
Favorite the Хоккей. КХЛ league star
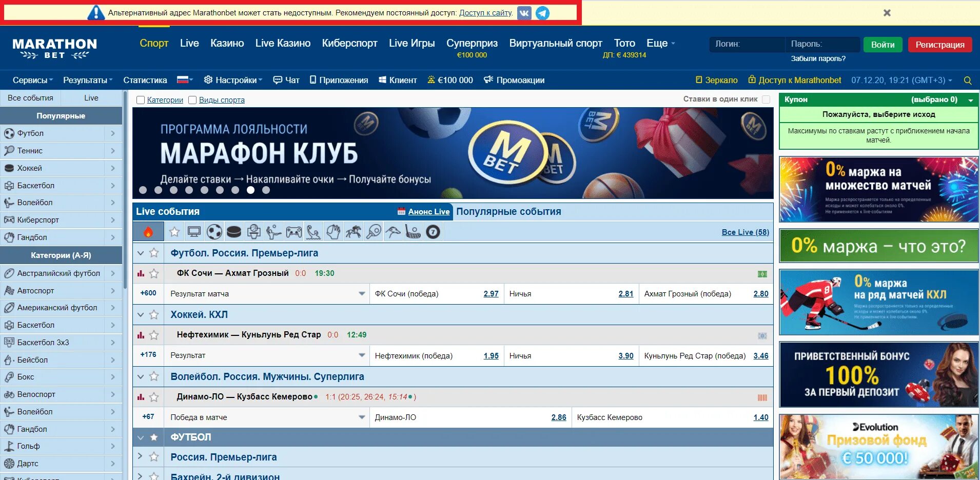pos(154,314)
